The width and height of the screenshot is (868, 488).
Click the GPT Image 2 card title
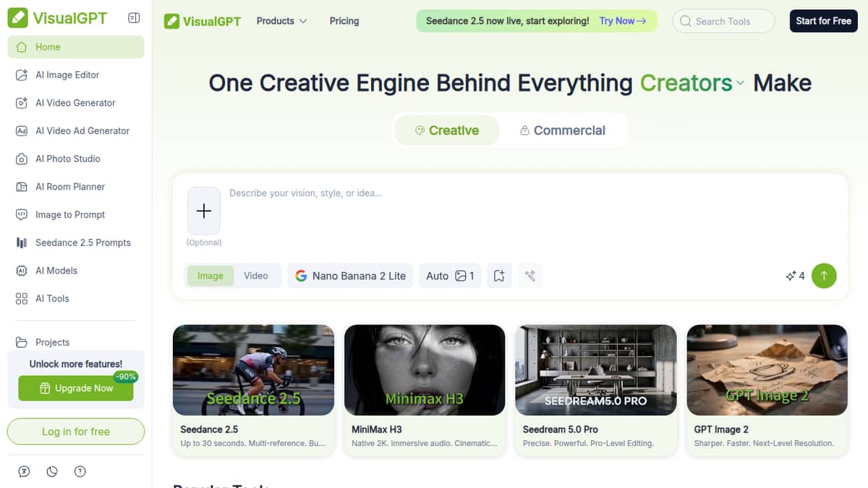[x=722, y=429]
